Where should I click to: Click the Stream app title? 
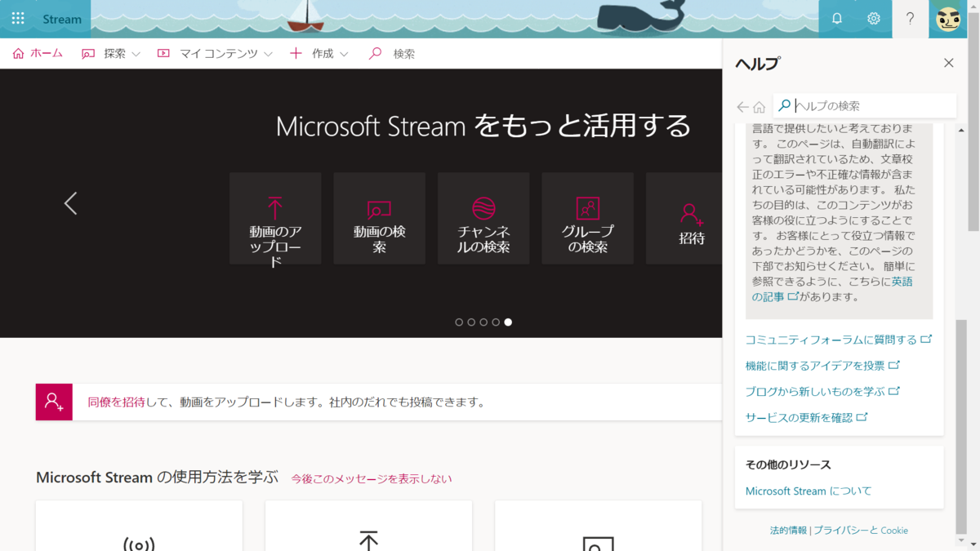[x=62, y=19]
